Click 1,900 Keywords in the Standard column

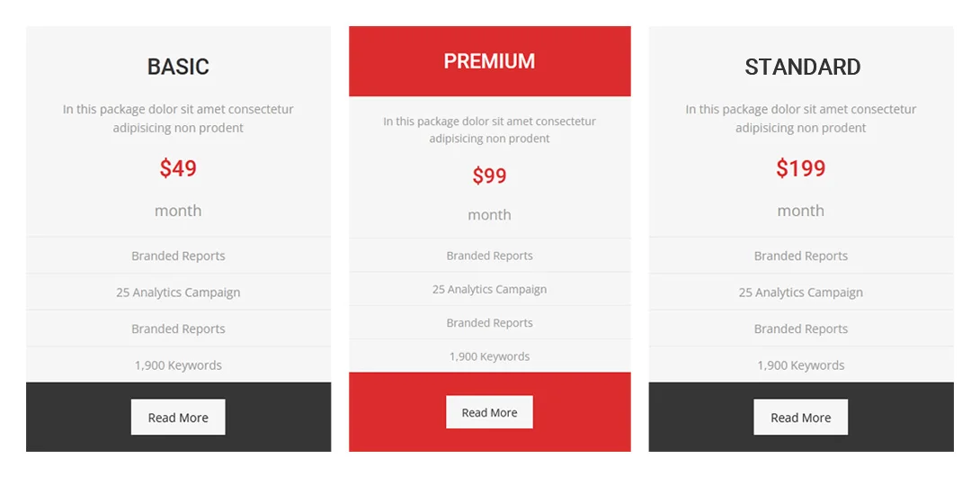[x=800, y=364]
